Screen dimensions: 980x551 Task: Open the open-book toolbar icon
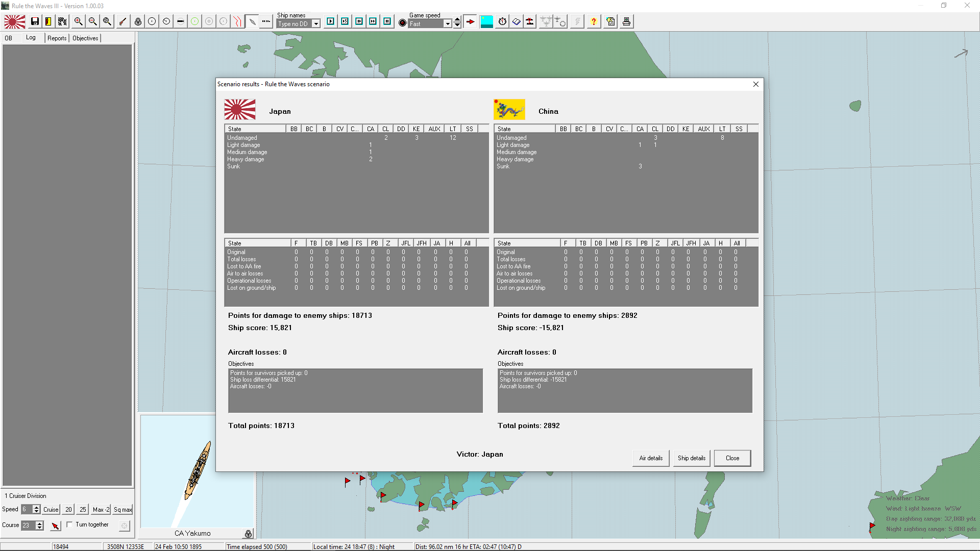[517, 21]
